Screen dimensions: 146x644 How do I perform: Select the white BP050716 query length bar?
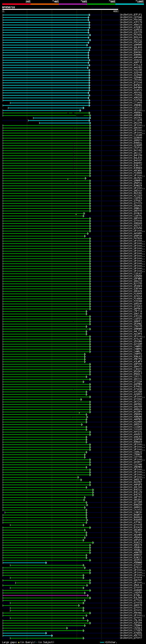tap(60, 10)
